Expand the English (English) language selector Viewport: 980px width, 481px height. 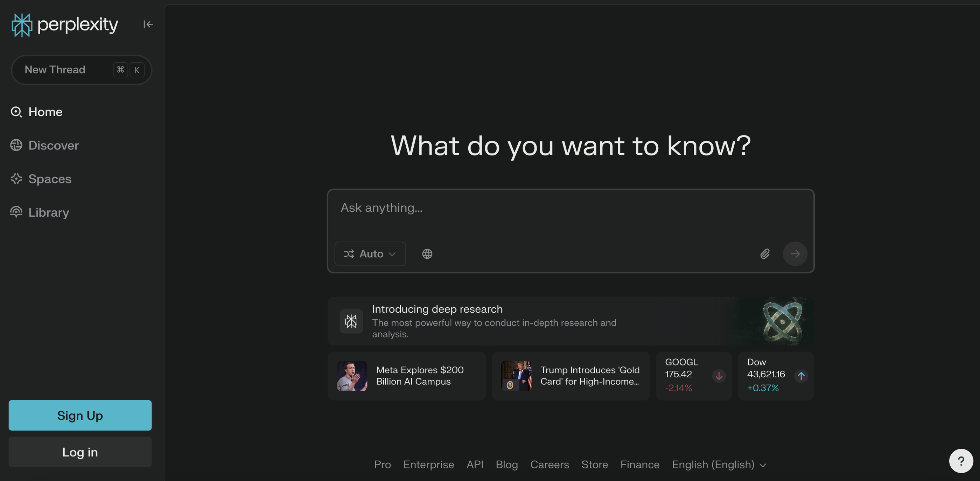click(x=719, y=465)
